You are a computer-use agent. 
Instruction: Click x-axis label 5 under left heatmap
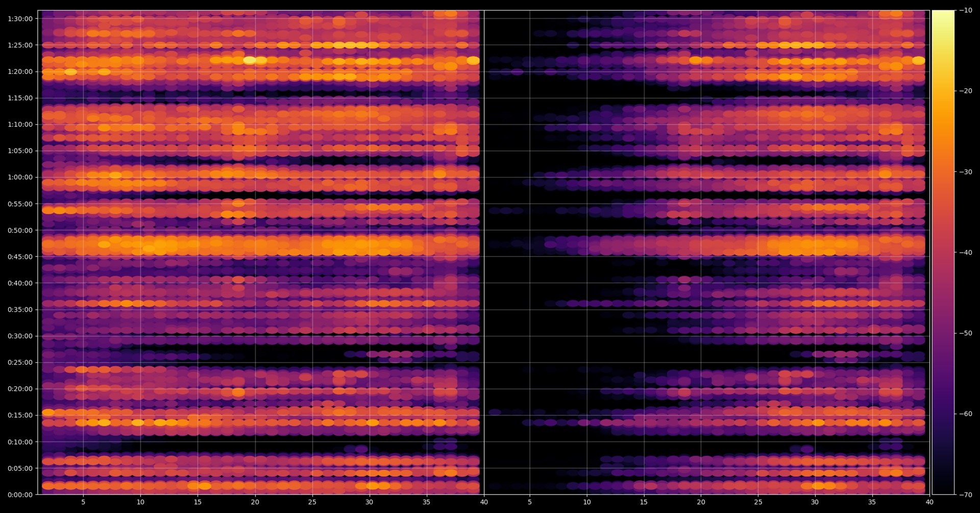pyautogui.click(x=83, y=502)
